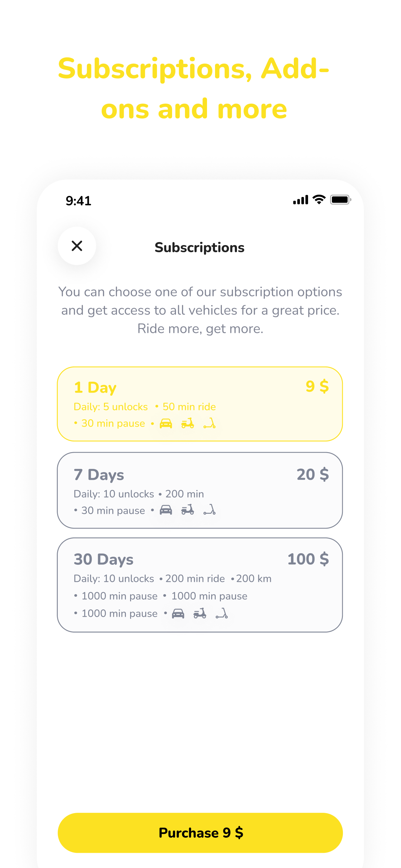
Task: Select the 30 Days subscription card
Action: 200,585
